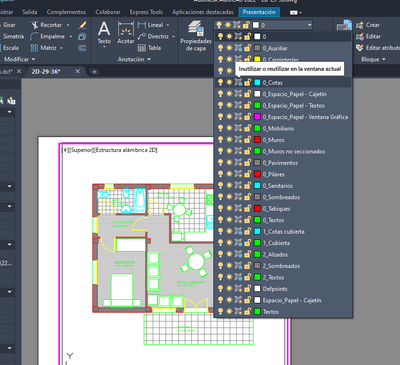Viewport: 400px width, 365px height.
Task: Open the Recortar dropdown arrow
Action: (x=68, y=25)
